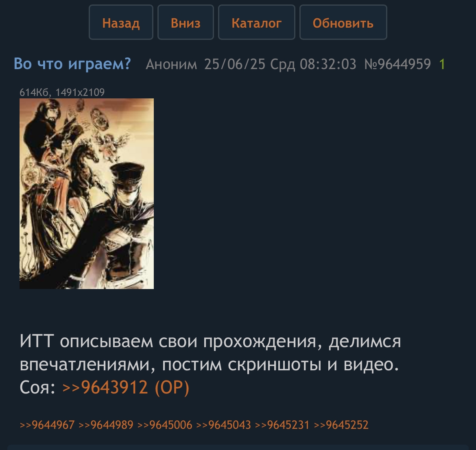This screenshot has height=450, width=476.
Task: Open file info 614Кб, 1491x2109
Action: (62, 92)
